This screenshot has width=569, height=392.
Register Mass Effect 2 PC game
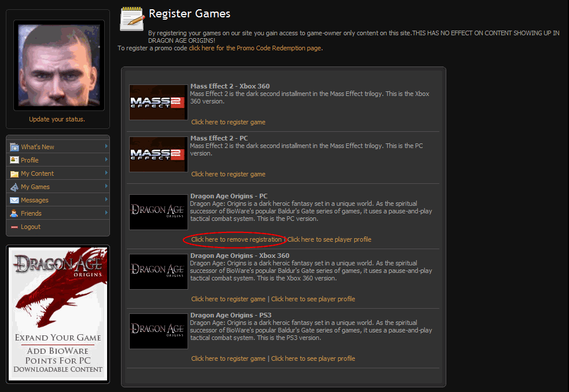click(228, 174)
